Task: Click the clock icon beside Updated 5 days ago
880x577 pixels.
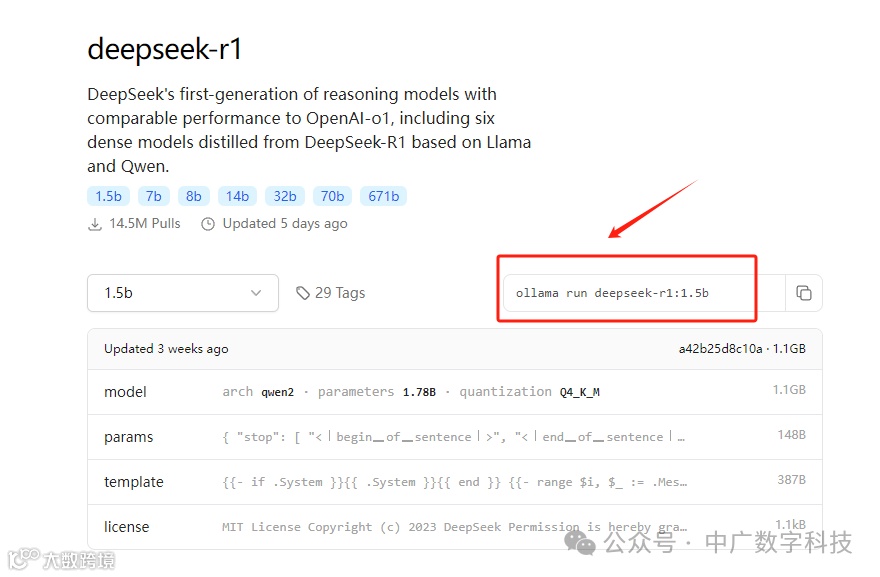Action: tap(208, 224)
